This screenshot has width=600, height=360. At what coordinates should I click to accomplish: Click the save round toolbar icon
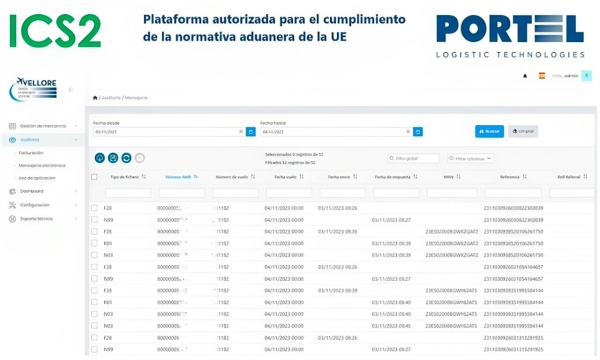(113, 158)
